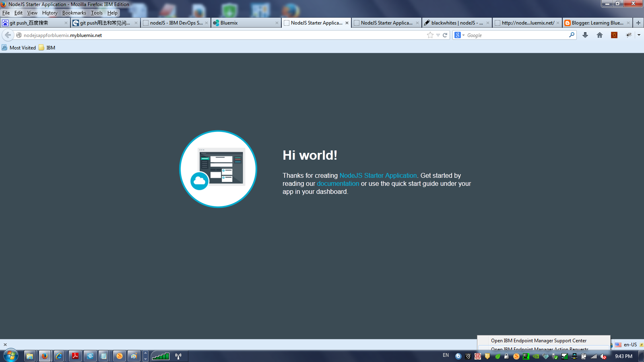This screenshot has height=362, width=644.
Task: Go to the Home page icon
Action: click(x=600, y=35)
